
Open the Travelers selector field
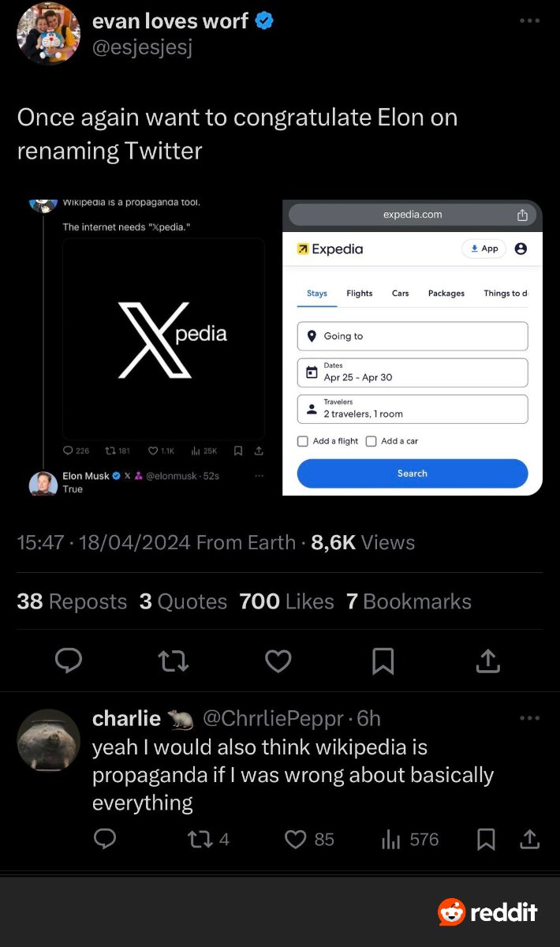tap(413, 409)
